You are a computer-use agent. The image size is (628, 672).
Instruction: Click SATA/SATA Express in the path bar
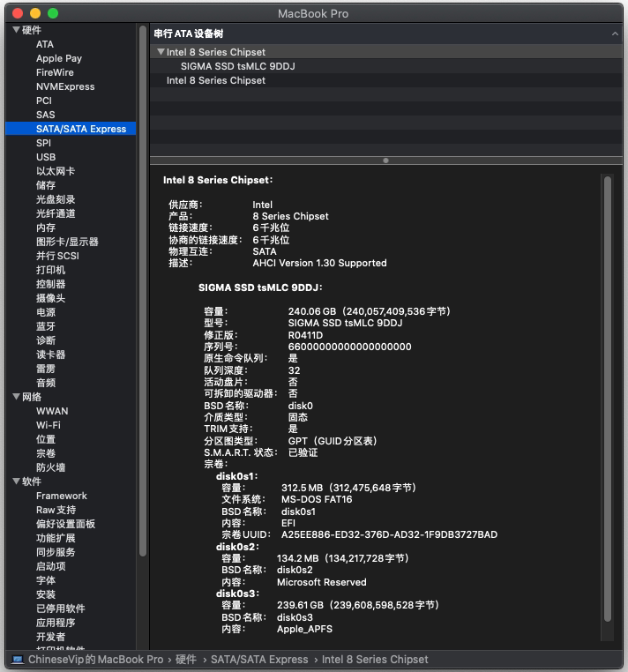coord(259,659)
